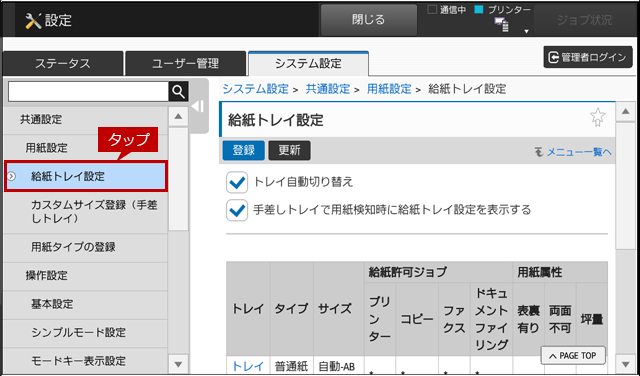640x376 pixels.
Task: Click main content scroll down arrow
Action: point(625,364)
